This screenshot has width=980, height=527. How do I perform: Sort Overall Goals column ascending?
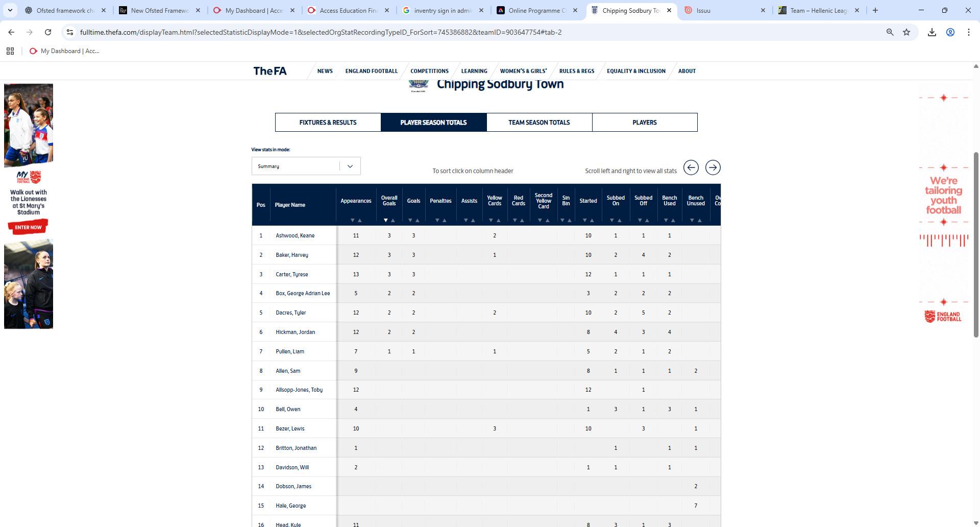click(393, 221)
